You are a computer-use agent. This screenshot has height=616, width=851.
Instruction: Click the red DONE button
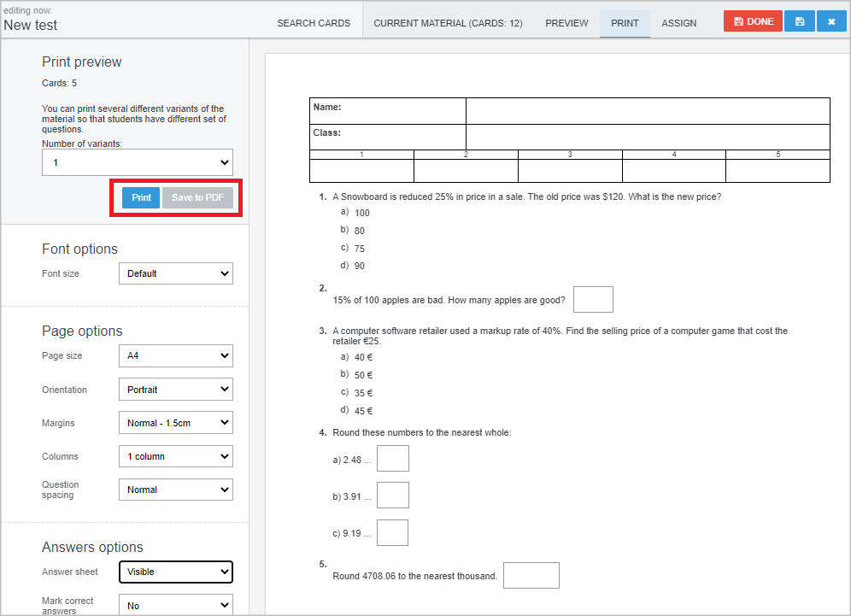[753, 21]
